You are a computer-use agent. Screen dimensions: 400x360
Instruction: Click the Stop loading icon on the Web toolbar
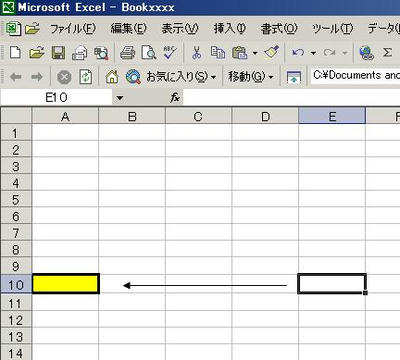tap(64, 77)
